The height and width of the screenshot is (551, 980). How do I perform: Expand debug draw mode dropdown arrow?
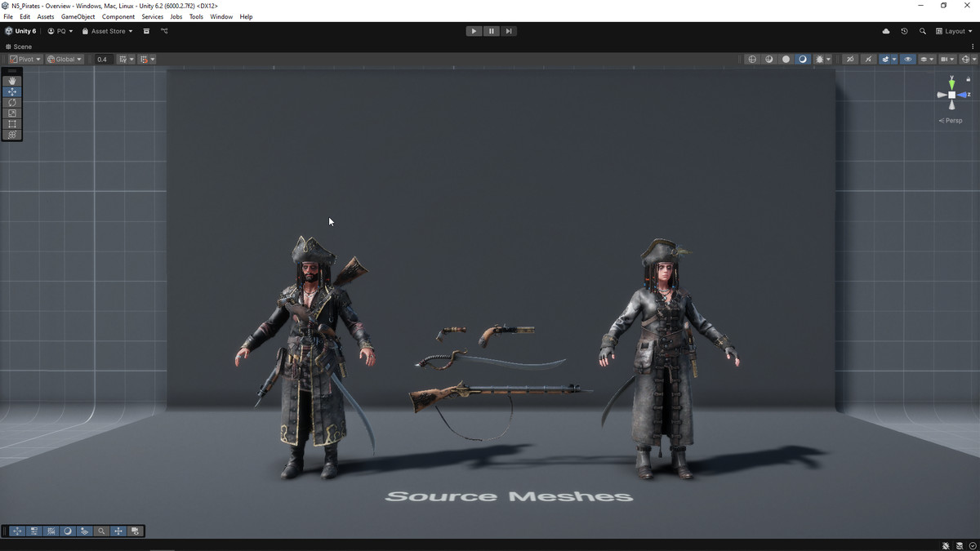click(829, 59)
